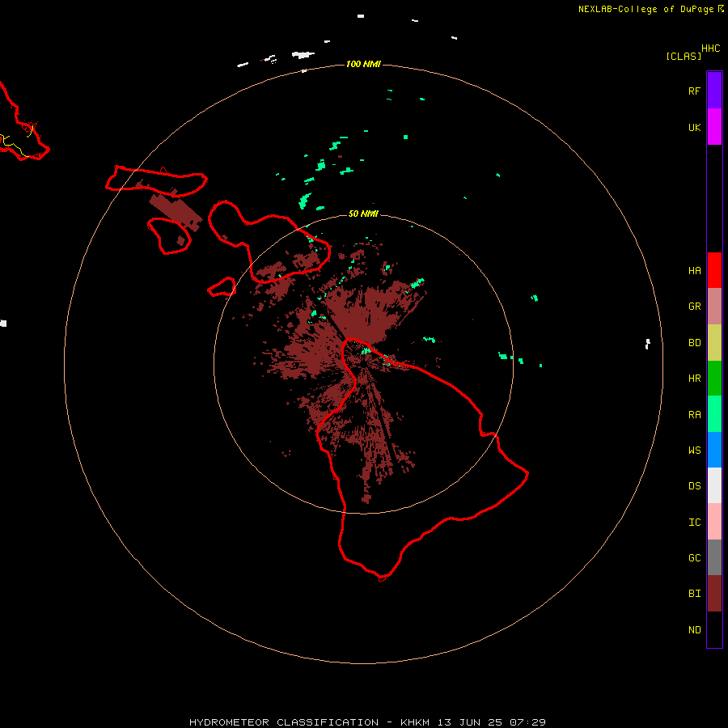Click the HR green legend swatch
The width and height of the screenshot is (728, 728).
point(714,379)
